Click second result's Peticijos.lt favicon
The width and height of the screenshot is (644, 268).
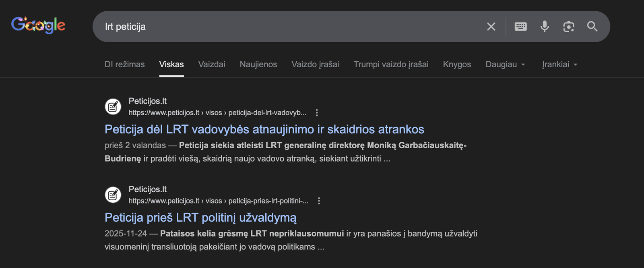pos(113,195)
